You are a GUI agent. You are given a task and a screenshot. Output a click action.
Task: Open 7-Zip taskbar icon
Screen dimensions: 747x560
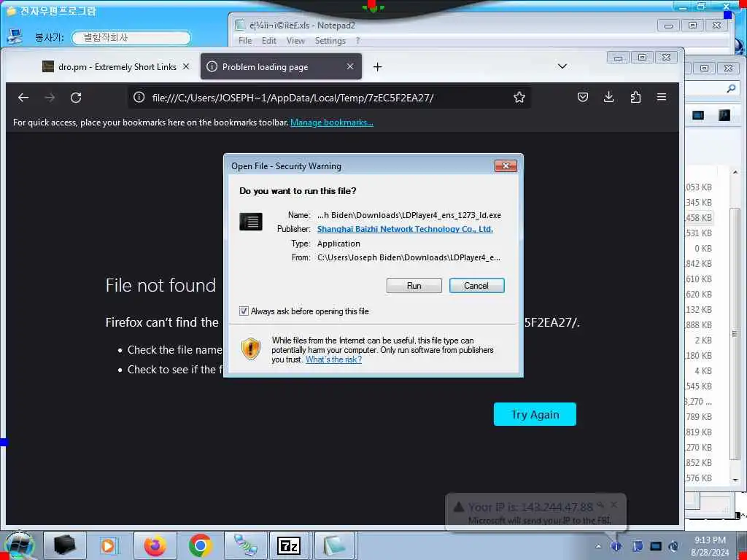pos(289,545)
